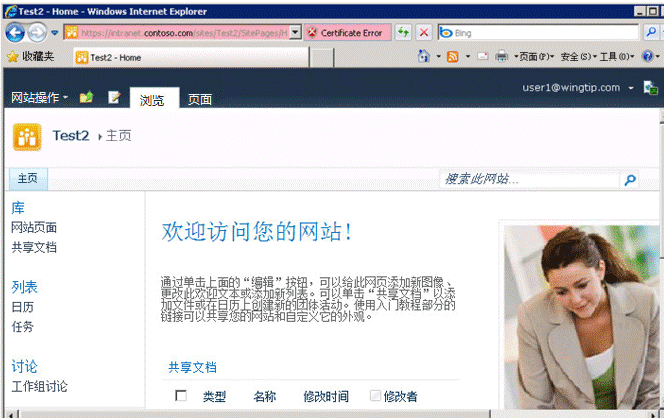Open the 库 heading in quick launch
Screen dimensions: 664x418
(18, 208)
